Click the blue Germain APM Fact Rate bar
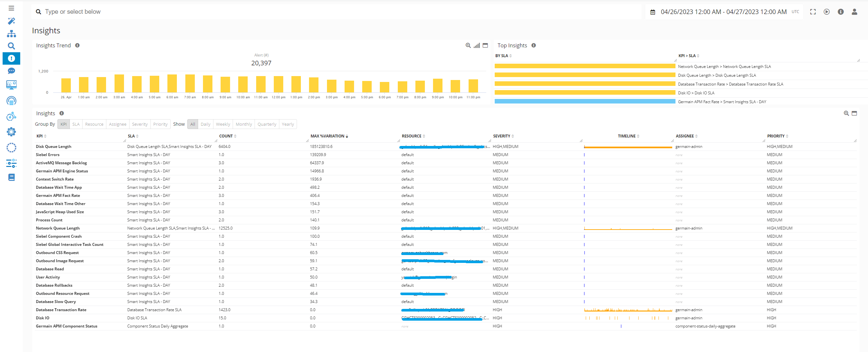This screenshot has height=352, width=868. point(585,102)
